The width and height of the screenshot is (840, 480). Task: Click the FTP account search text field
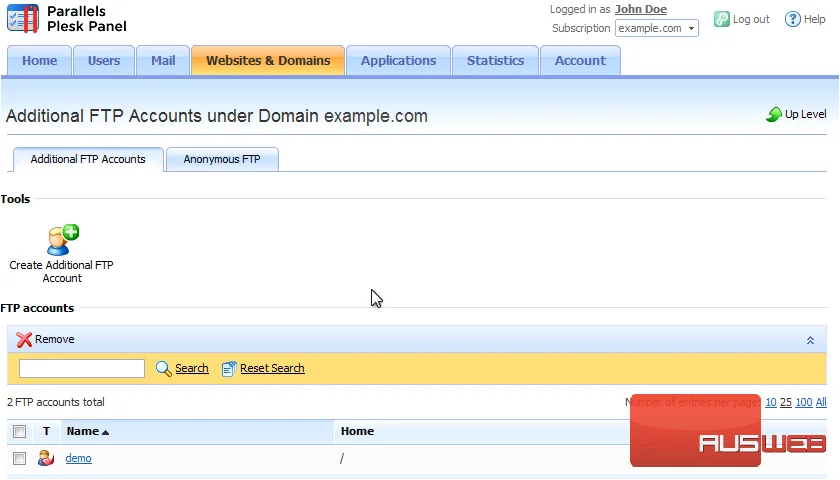click(x=82, y=369)
